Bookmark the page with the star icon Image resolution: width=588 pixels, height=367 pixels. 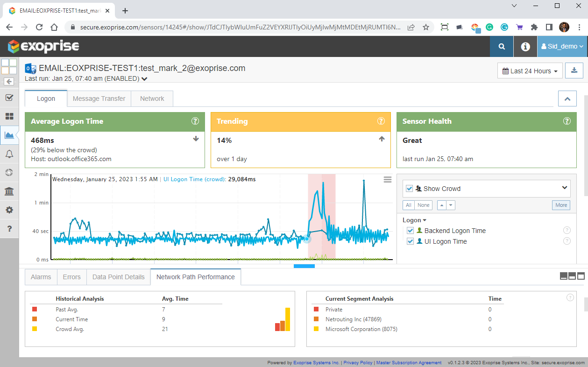[x=425, y=27]
